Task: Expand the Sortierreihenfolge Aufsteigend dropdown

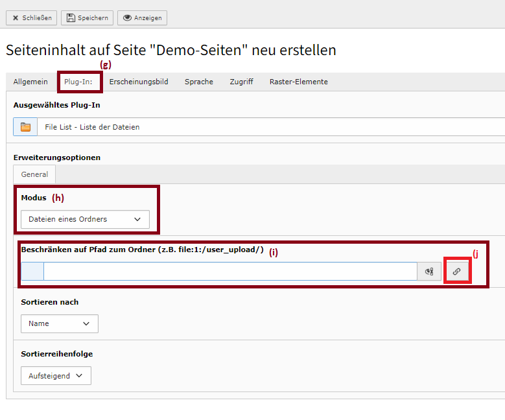Action: [x=56, y=375]
